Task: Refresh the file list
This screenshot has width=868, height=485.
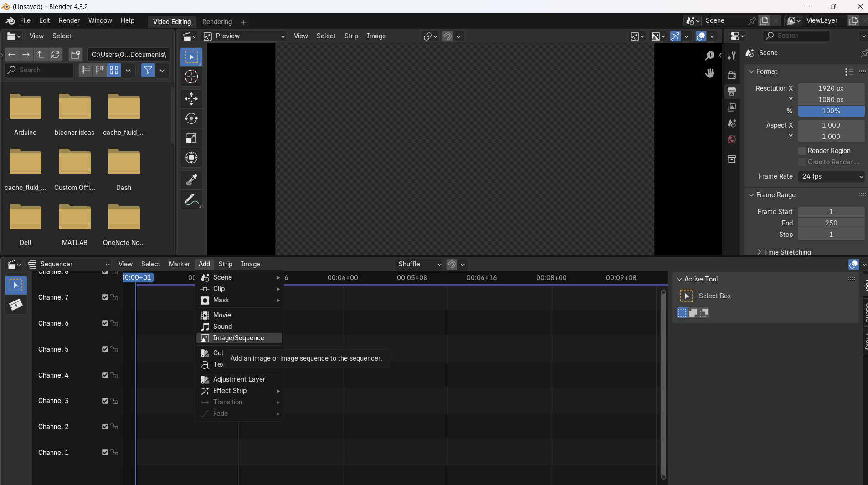Action: tap(55, 55)
